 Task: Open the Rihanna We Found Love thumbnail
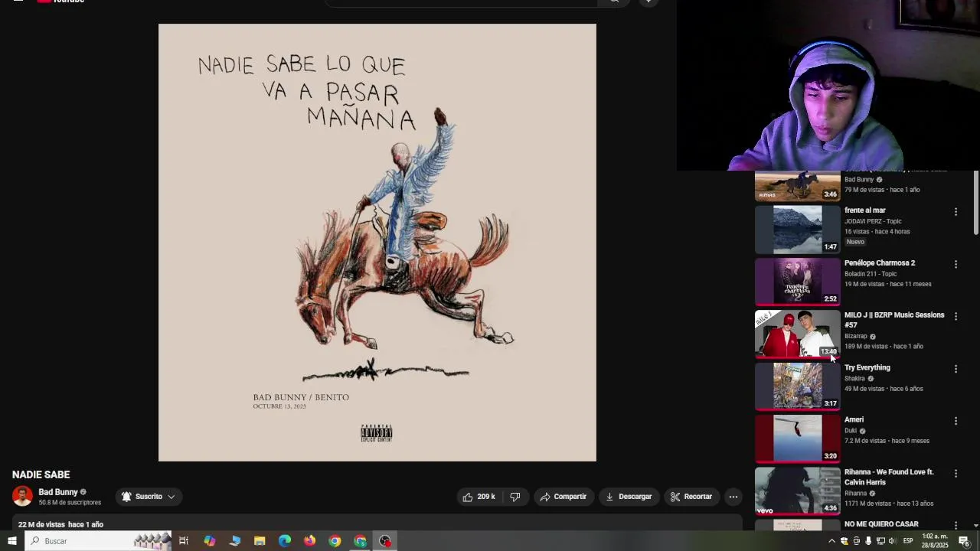(797, 491)
